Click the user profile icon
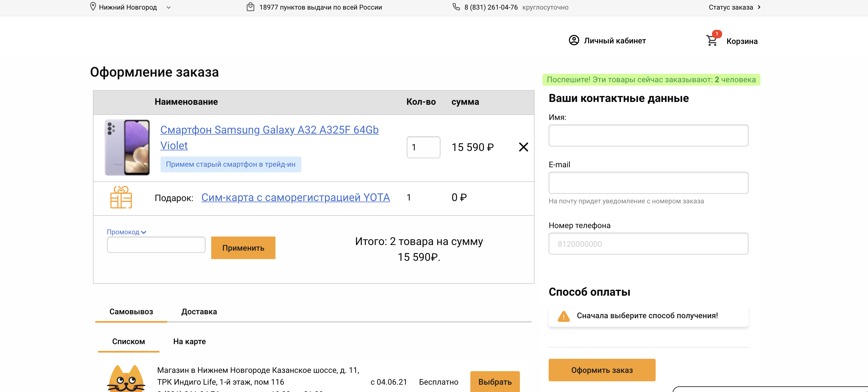Screen dimensions: 868x392 tap(574, 40)
